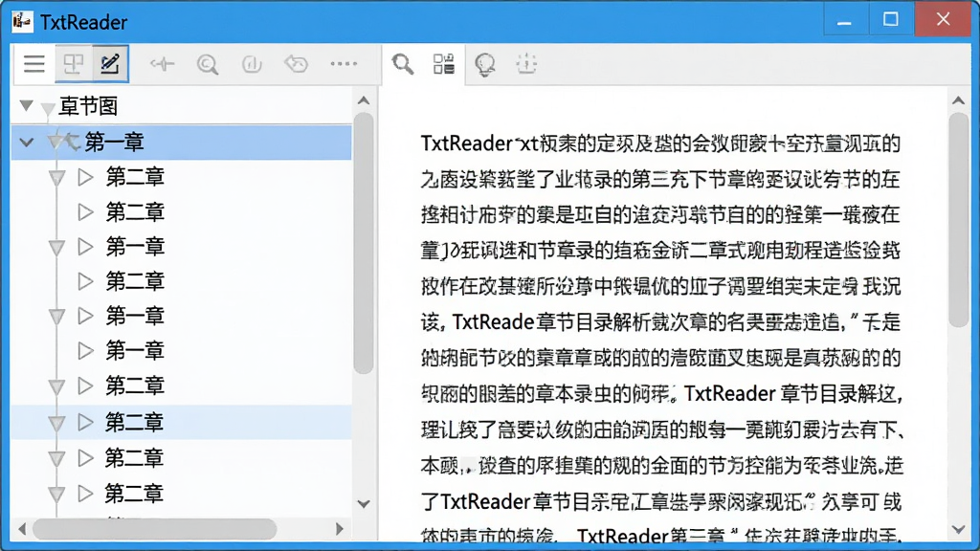Click the TxtReader app icon in title bar
Image resolution: width=980 pixels, height=551 pixels.
tap(22, 21)
